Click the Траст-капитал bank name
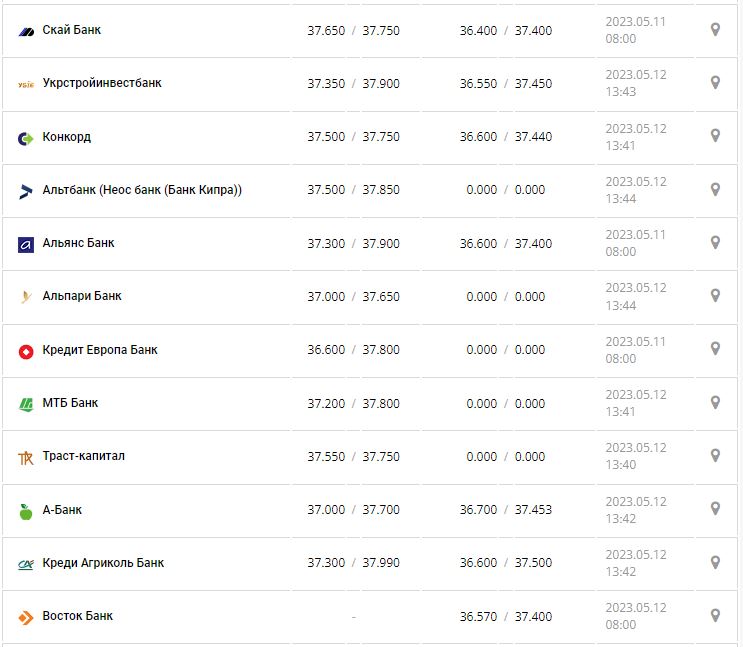The width and height of the screenshot is (743, 647). coord(84,456)
